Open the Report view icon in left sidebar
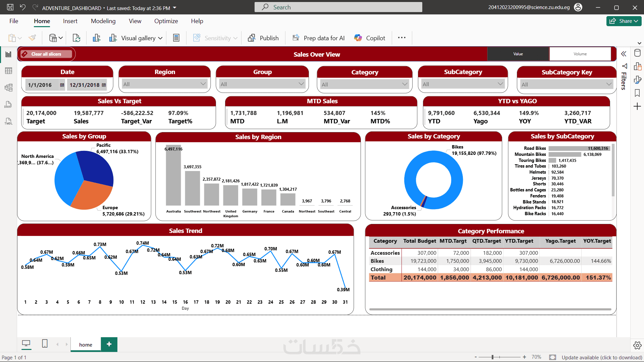 8,54
